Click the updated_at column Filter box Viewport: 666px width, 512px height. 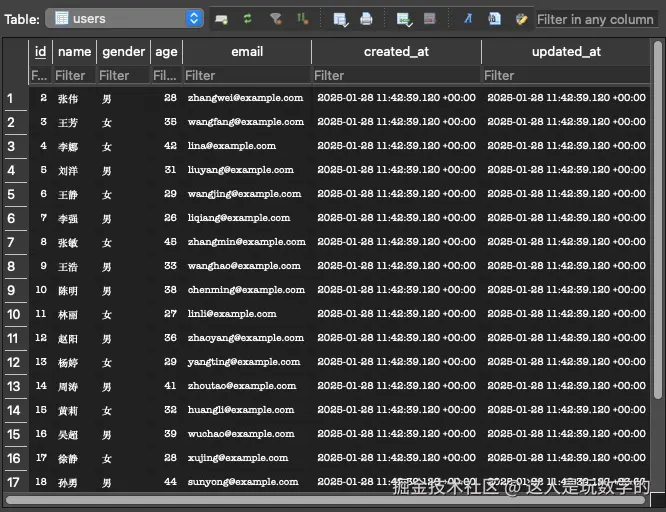click(566, 76)
